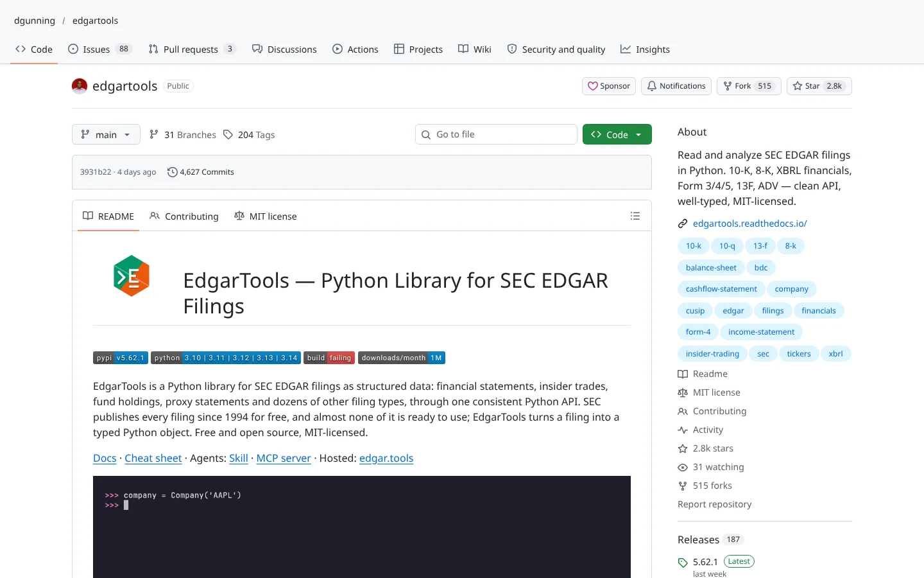Click the balance-sheet topic tag
This screenshot has width=924, height=578.
[x=711, y=268]
